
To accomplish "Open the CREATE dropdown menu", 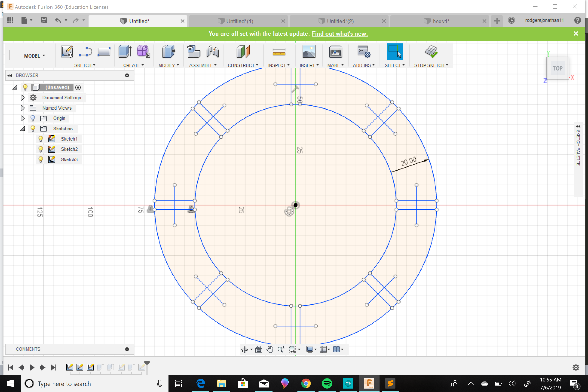I will [x=133, y=65].
